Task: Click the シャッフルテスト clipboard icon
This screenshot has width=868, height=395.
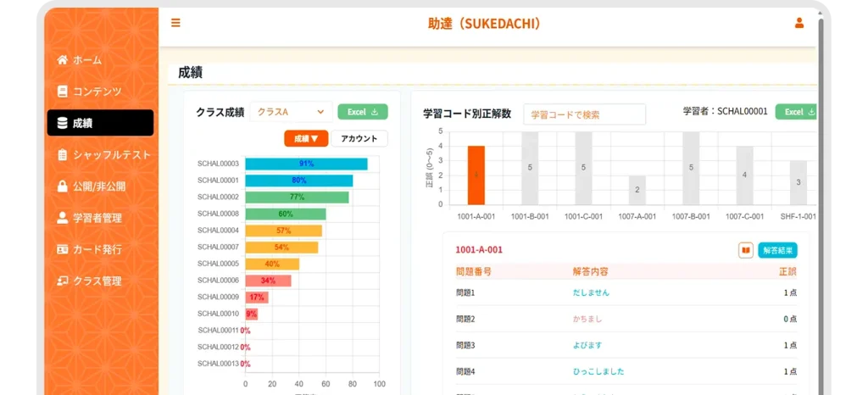Action: coord(62,155)
